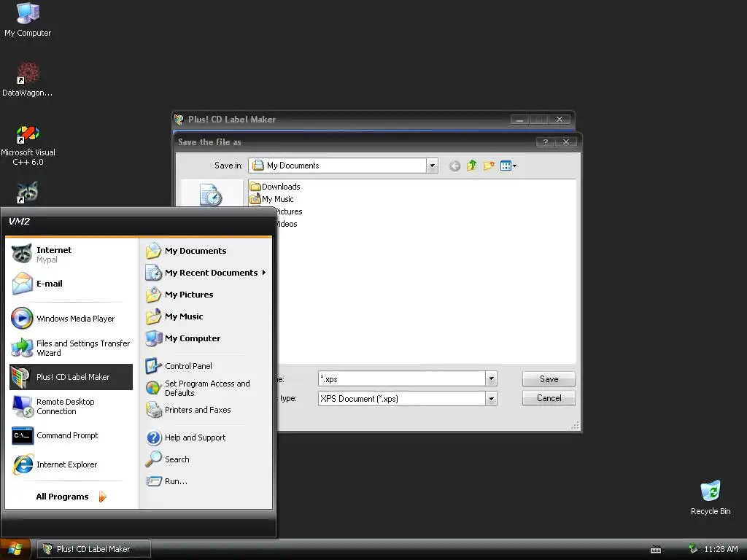
Task: Select the My Music folder in file list
Action: point(272,199)
